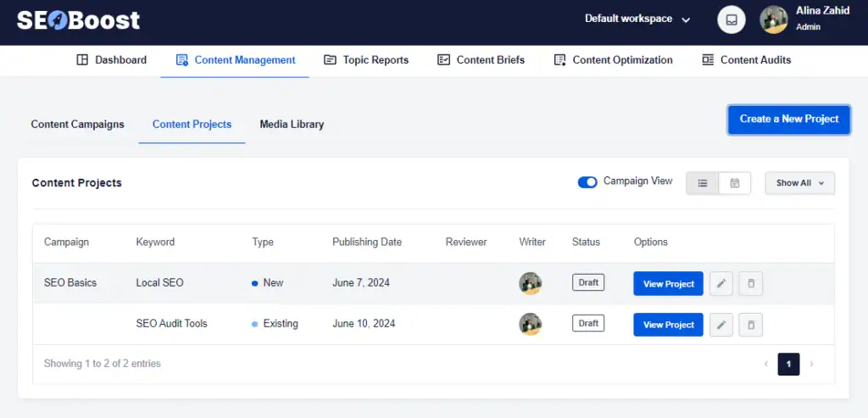Click the edit pencil for SEO Audit Tools
This screenshot has width=868, height=418.
721,325
